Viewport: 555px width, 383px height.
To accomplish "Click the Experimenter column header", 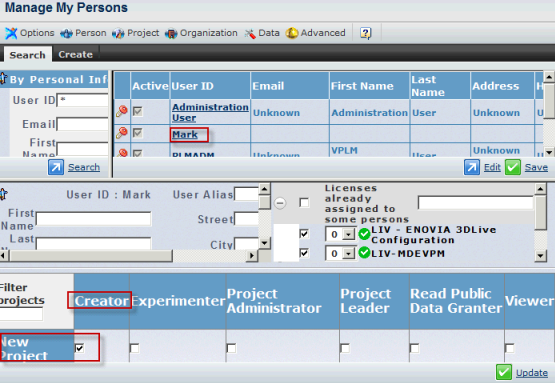I will tap(178, 301).
